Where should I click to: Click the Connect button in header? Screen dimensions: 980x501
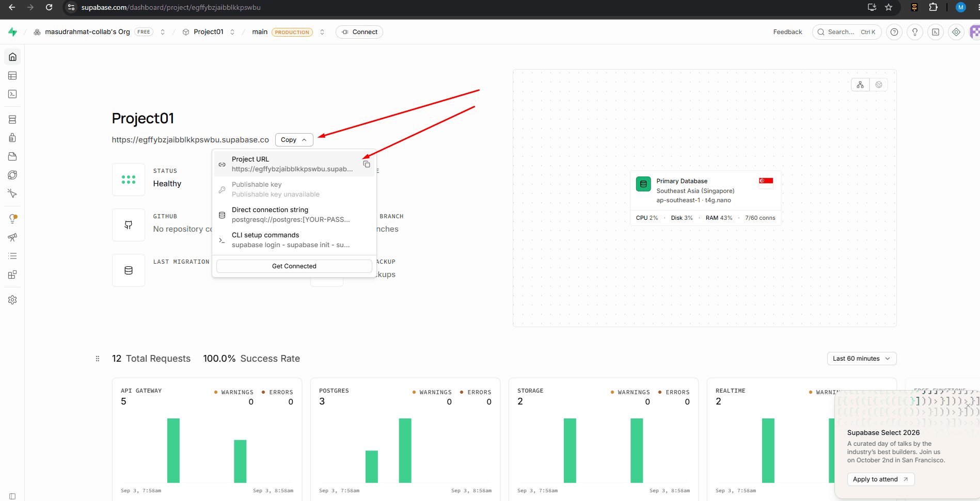[x=359, y=32]
